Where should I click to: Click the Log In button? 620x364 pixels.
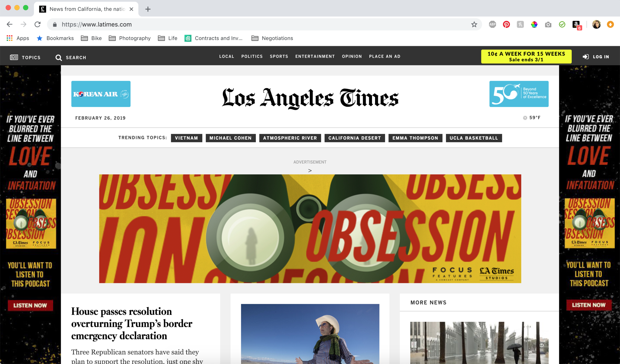click(x=596, y=57)
